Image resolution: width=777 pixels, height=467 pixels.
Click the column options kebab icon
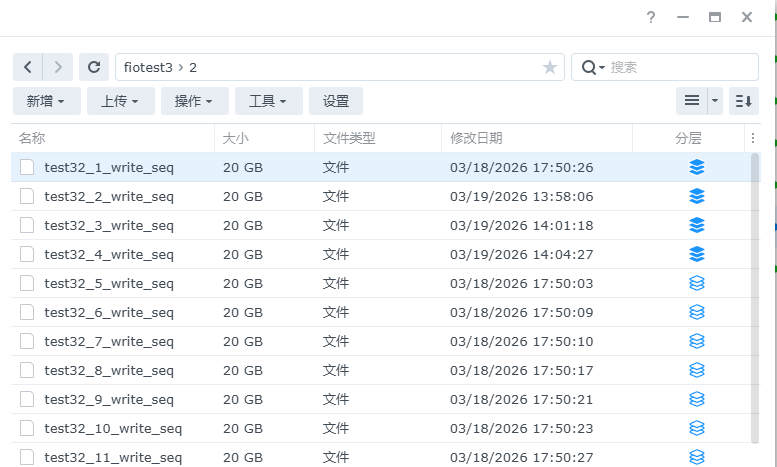pyautogui.click(x=754, y=138)
